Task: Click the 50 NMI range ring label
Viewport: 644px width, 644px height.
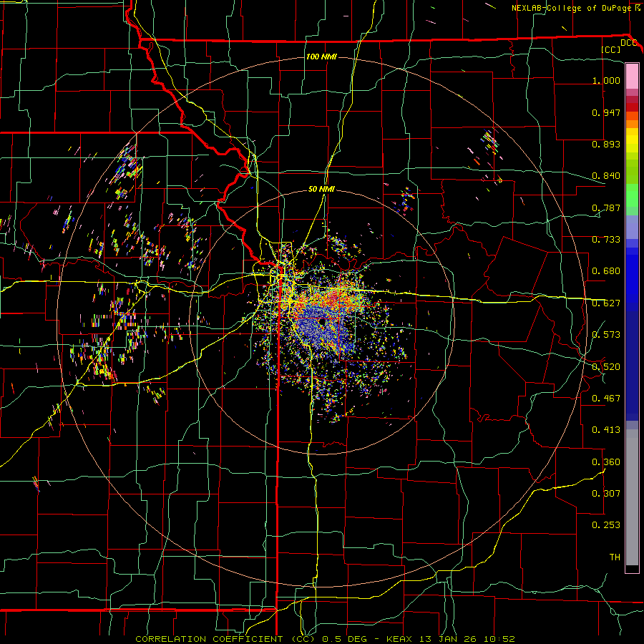Action: [x=321, y=189]
